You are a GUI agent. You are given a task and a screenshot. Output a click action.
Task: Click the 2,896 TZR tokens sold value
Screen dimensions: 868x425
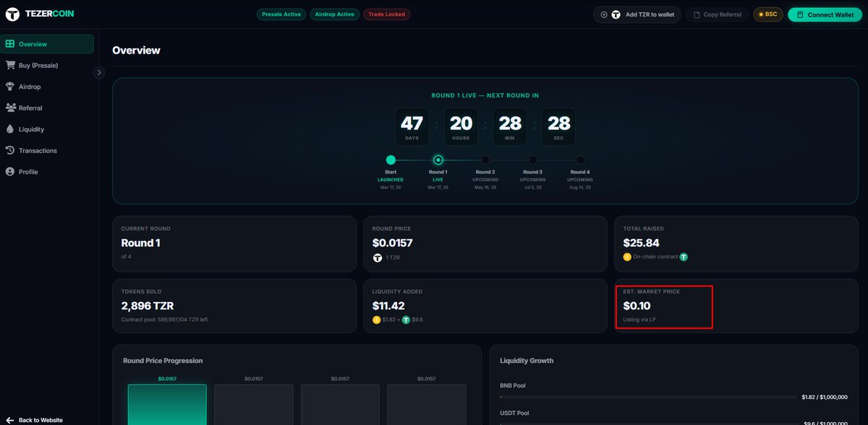[x=148, y=306]
